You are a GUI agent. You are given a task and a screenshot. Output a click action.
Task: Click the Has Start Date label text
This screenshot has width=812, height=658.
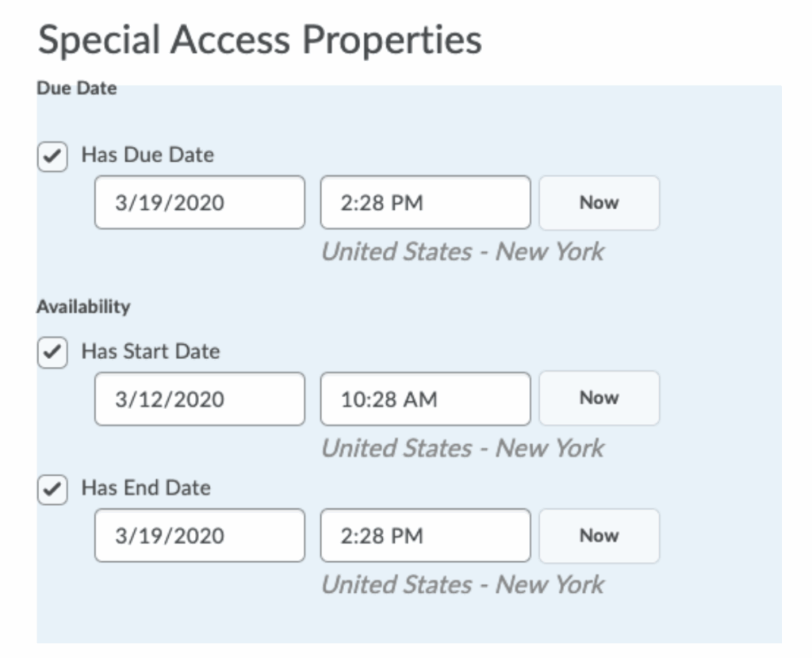[x=150, y=351]
